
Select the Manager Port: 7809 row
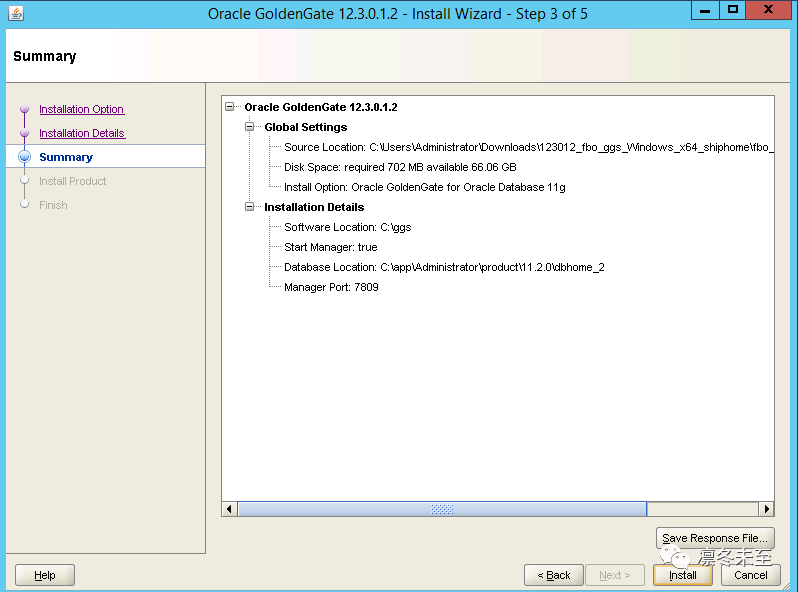click(331, 287)
